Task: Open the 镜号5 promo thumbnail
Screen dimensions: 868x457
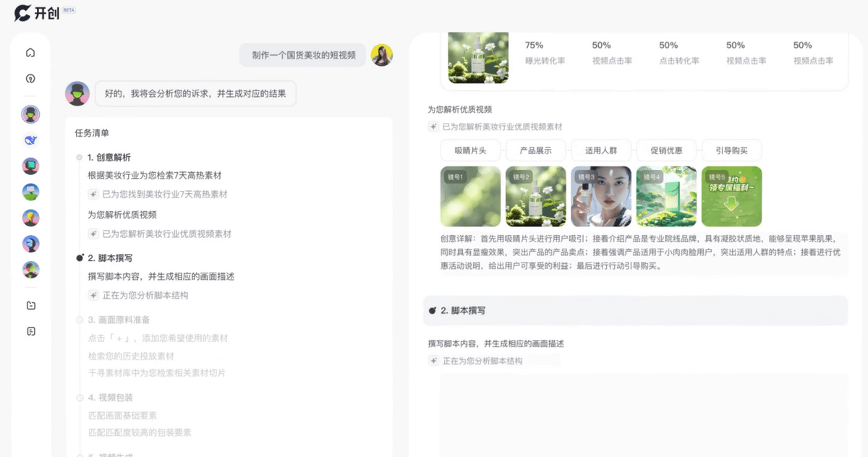Action: 731,197
